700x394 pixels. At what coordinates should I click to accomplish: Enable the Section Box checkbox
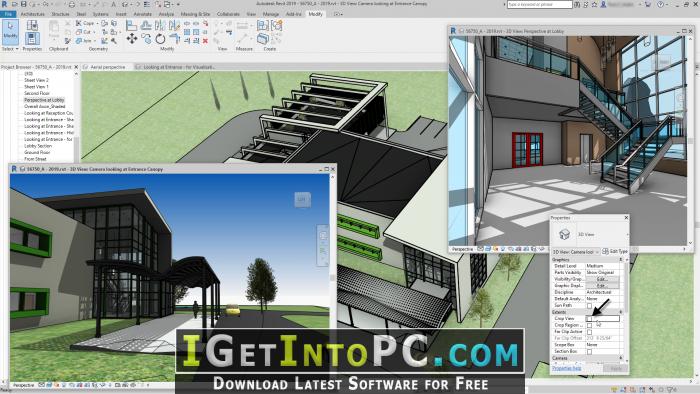(x=589, y=352)
